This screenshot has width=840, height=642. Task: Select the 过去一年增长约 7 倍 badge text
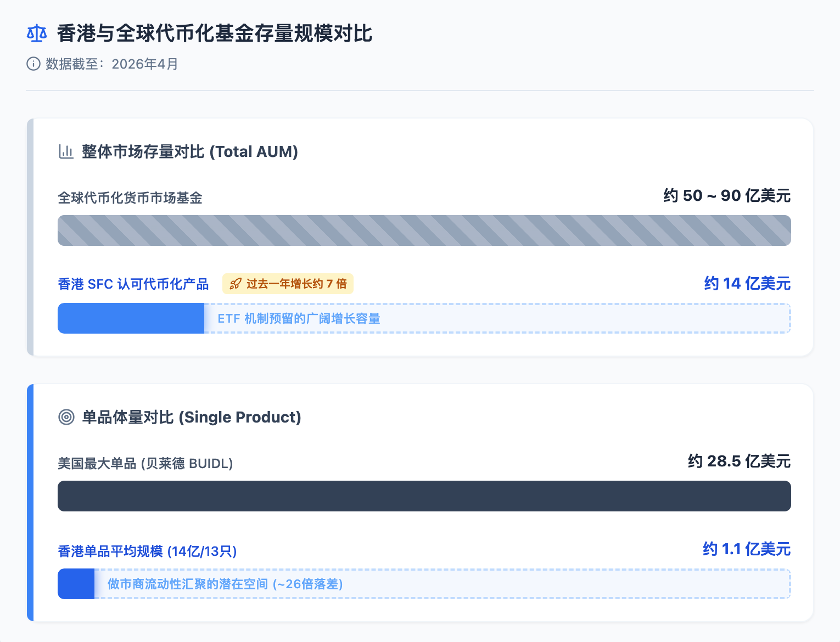click(x=296, y=284)
